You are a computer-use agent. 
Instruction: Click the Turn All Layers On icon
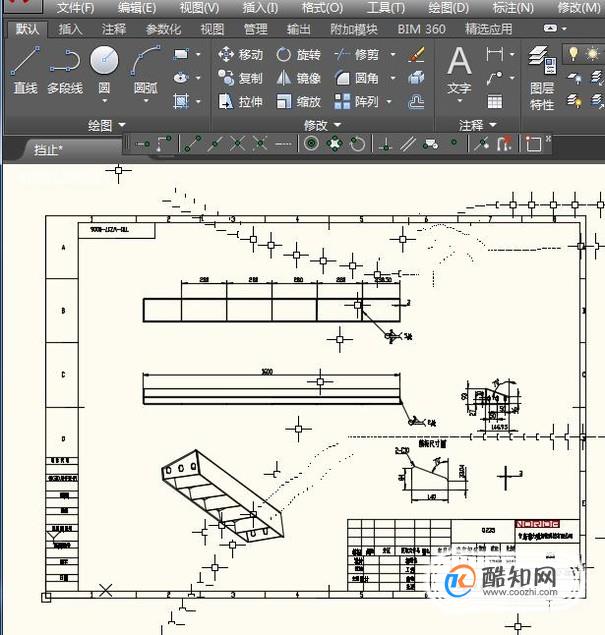pos(574,100)
